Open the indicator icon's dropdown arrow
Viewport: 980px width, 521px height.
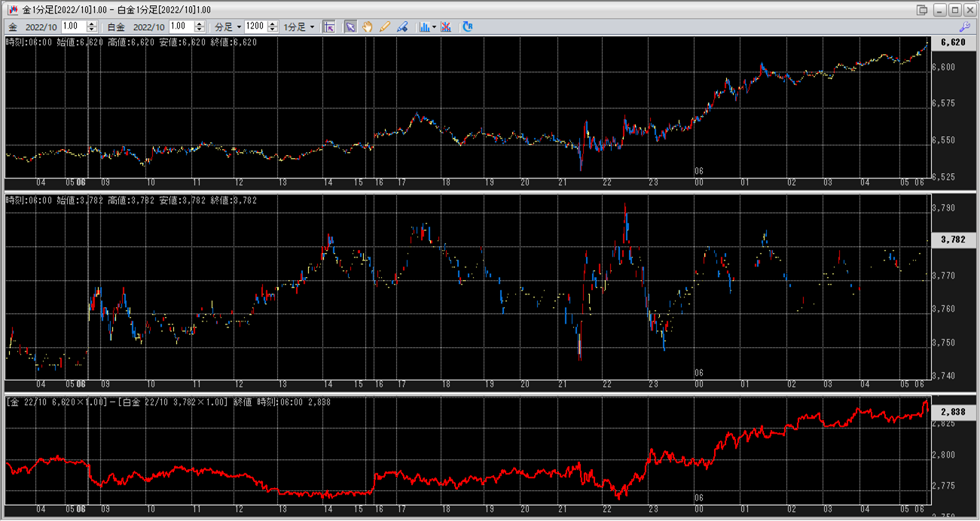tap(435, 27)
